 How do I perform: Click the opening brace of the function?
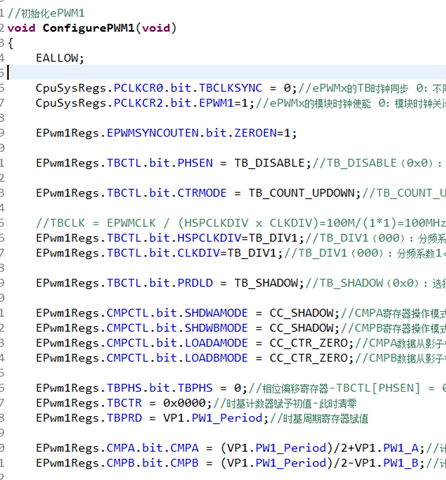tap(10, 43)
